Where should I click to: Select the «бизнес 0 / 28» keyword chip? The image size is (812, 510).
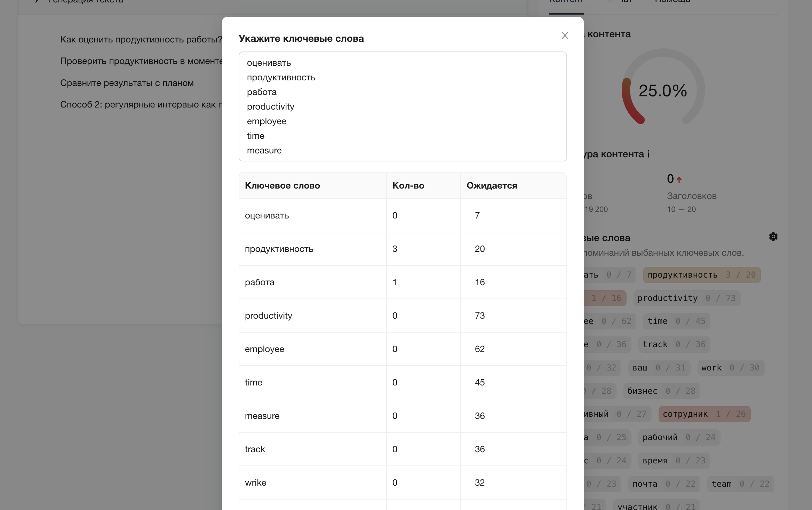(x=661, y=391)
